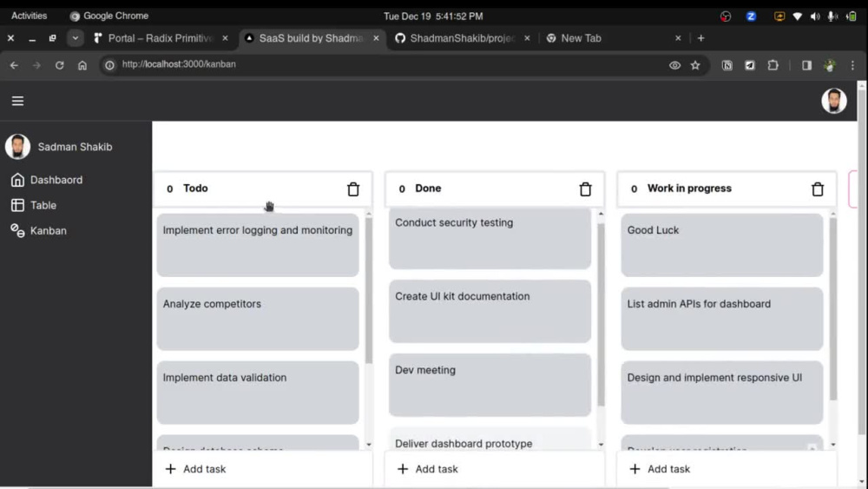Delete the Done column with trash icon
Viewport: 868px width, 489px height.
click(x=585, y=188)
